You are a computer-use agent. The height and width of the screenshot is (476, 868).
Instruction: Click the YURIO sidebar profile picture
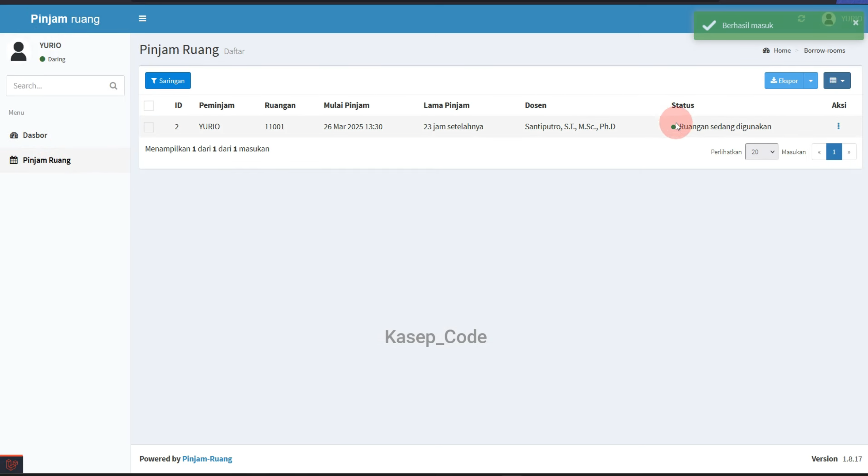[x=18, y=52]
